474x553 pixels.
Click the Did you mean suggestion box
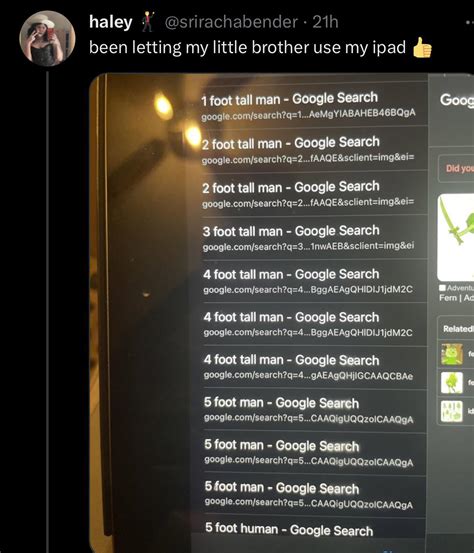[456, 169]
